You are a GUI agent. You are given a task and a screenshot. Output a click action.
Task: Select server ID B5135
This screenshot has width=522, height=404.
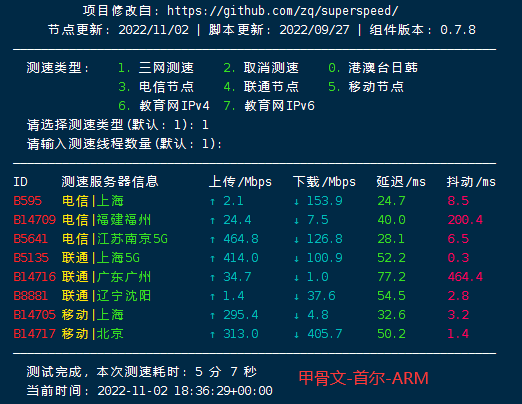31,258
